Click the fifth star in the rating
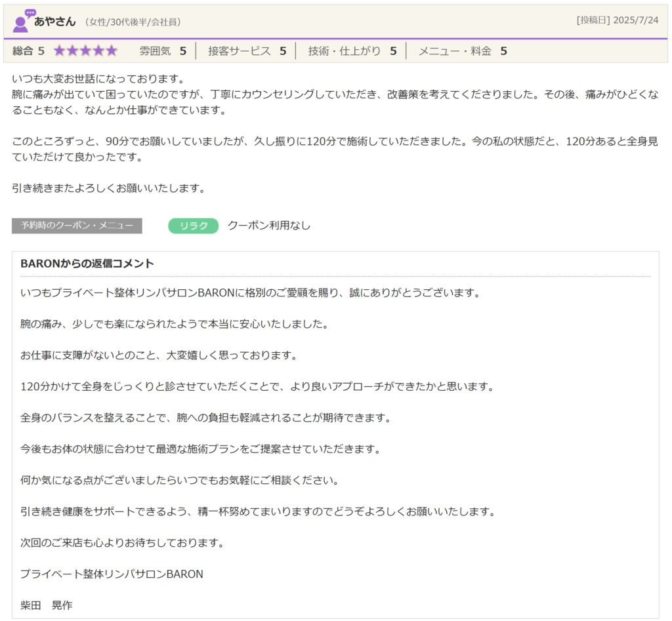The image size is (672, 621). 111,51
